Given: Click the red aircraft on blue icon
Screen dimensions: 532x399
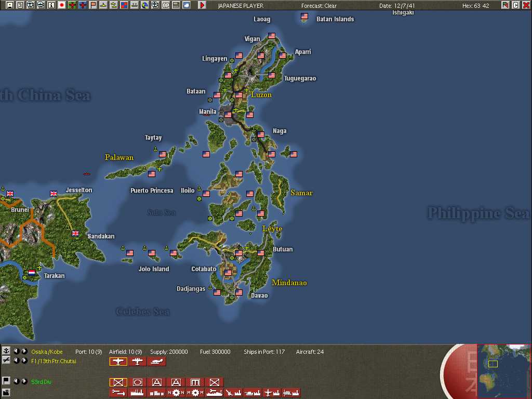Looking at the screenshot, I should [83, 5].
